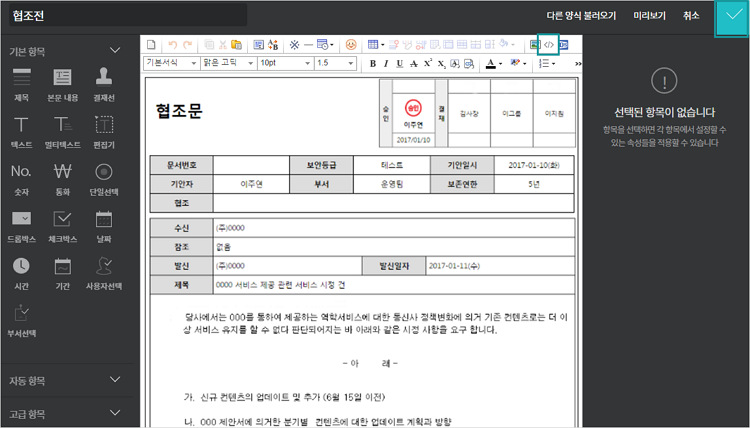Viewport: 750px width, 428px height.
Task: Open the 10pt font size dropdown
Action: tap(284, 63)
